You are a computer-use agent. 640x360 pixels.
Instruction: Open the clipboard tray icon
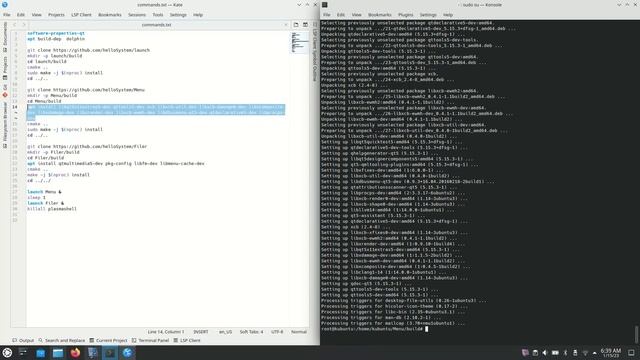[535, 353]
